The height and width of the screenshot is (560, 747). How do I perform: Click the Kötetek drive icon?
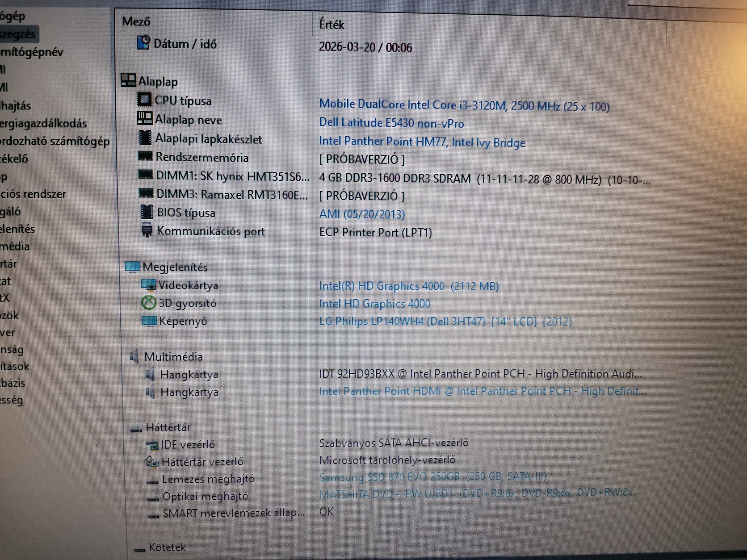coord(140,549)
